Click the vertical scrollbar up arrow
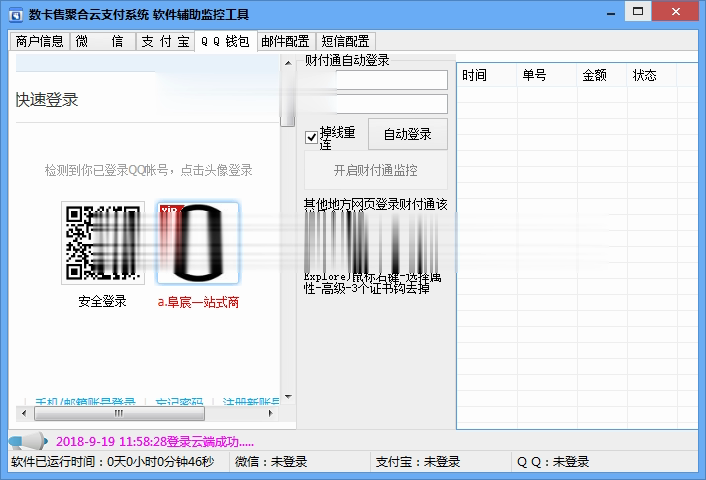Image resolution: width=706 pixels, height=480 pixels. (x=288, y=63)
